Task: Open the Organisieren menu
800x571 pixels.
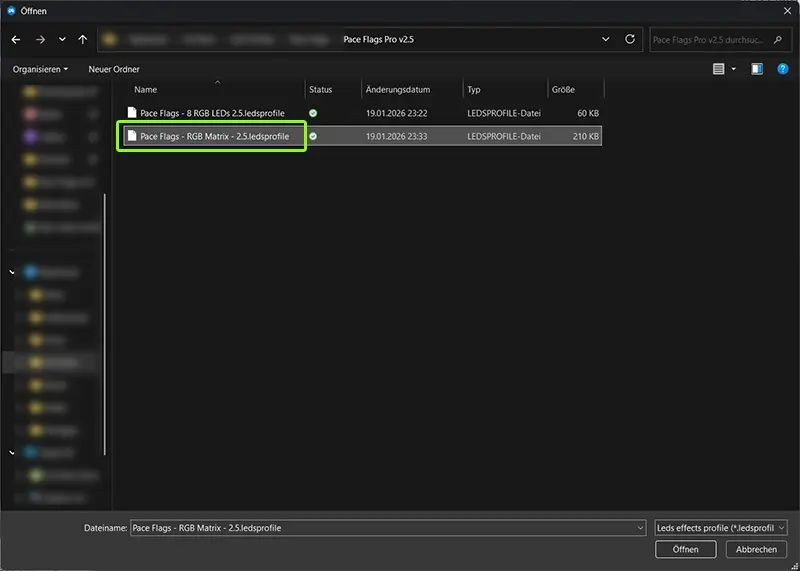Action: (40, 69)
